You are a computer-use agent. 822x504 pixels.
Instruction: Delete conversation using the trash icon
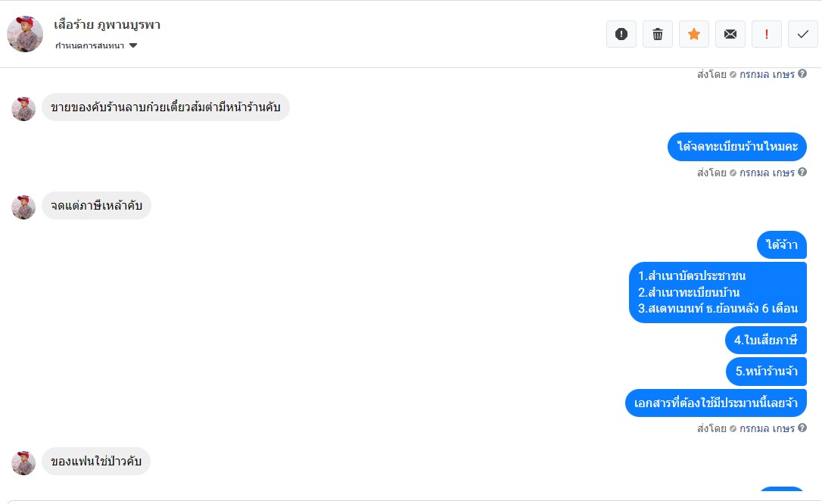[658, 34]
